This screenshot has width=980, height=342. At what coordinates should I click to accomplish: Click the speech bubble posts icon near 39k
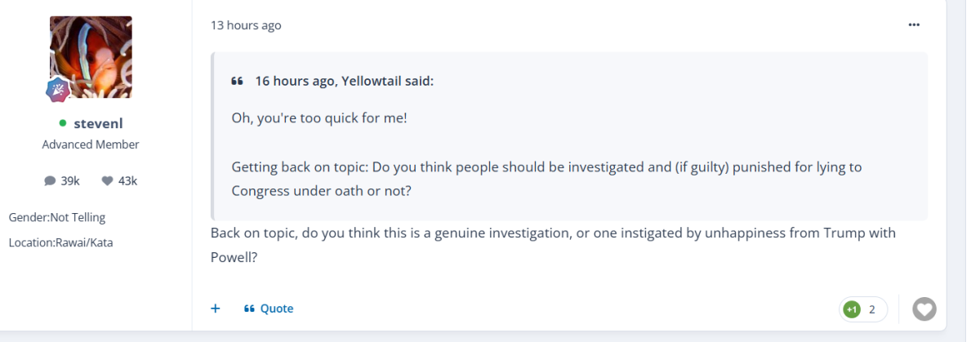tap(50, 181)
